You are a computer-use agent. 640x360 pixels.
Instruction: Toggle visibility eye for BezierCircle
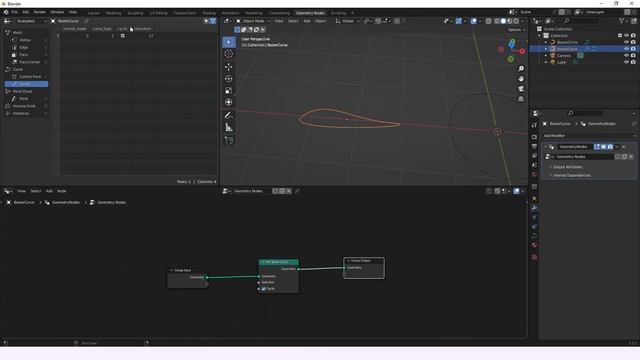[x=626, y=42]
